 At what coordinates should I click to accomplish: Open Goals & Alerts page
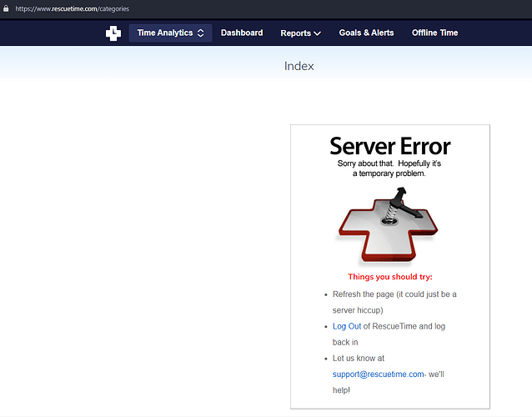pyautogui.click(x=366, y=33)
